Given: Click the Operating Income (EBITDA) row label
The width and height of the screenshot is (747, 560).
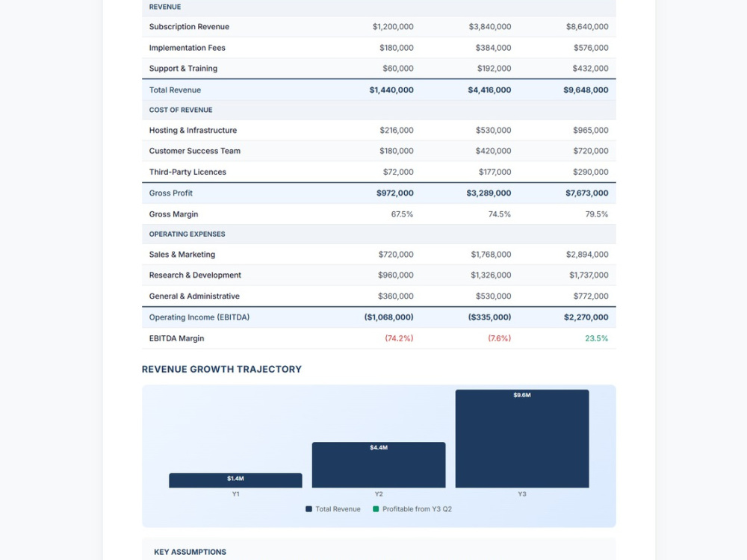Looking at the screenshot, I should pos(199,317).
